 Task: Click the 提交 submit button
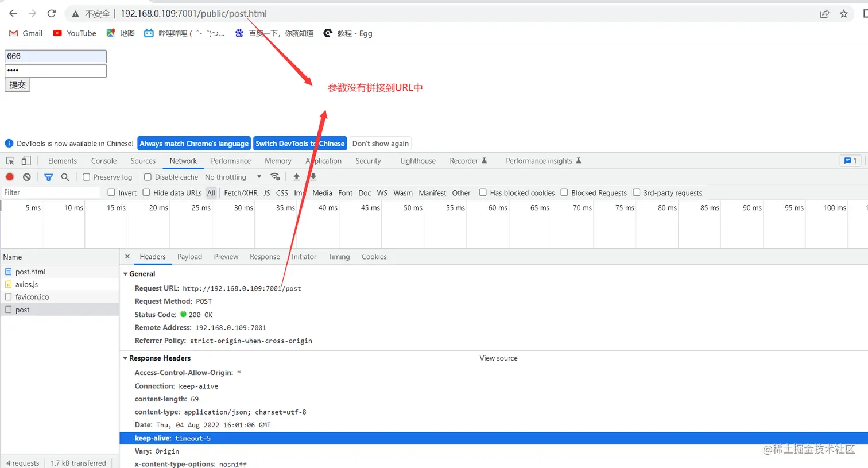(x=17, y=85)
